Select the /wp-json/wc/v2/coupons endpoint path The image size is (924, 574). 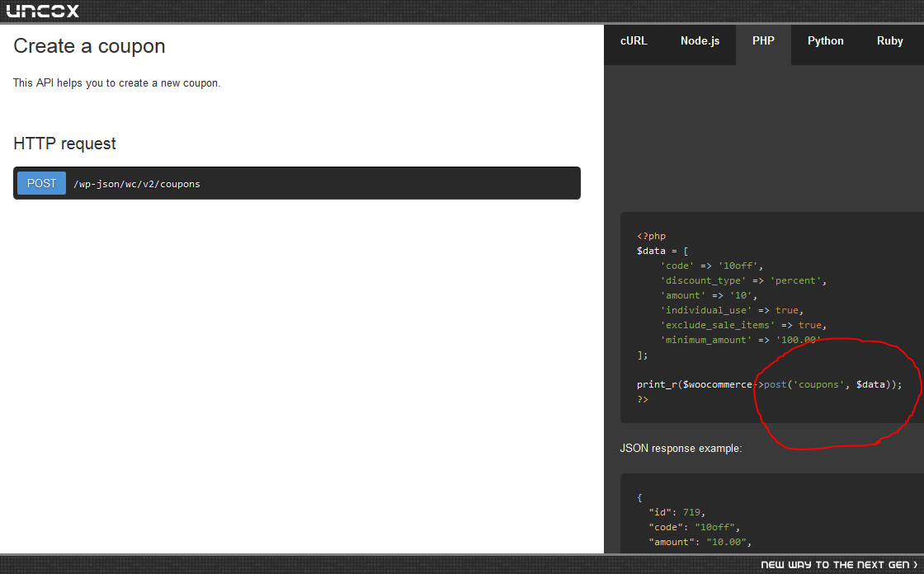pyautogui.click(x=137, y=184)
